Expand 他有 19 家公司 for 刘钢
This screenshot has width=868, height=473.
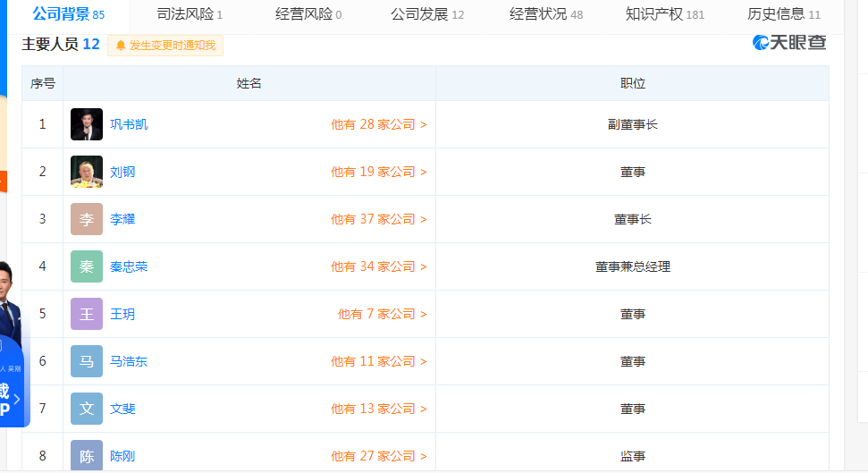tap(379, 172)
